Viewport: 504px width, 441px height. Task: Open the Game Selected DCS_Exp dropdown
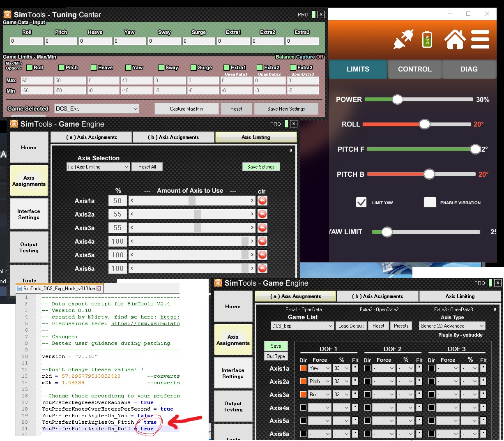point(97,109)
